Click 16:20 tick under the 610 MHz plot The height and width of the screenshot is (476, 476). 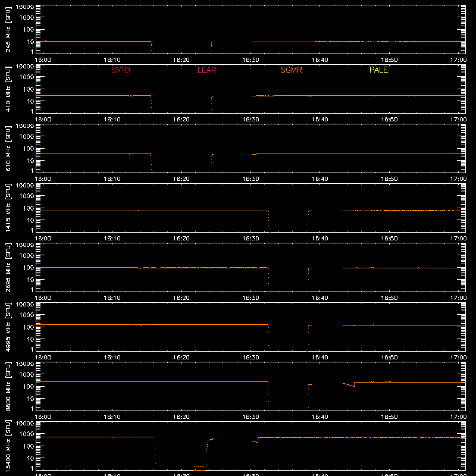point(181,179)
